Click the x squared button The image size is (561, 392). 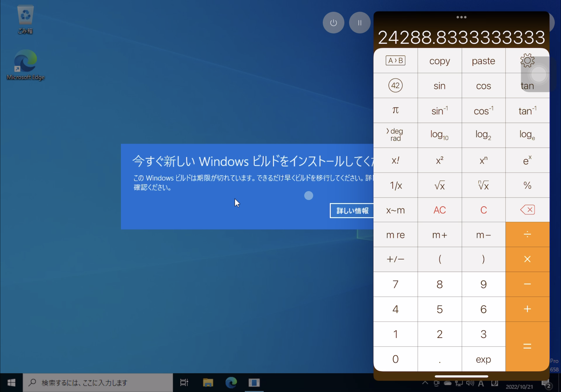440,160
